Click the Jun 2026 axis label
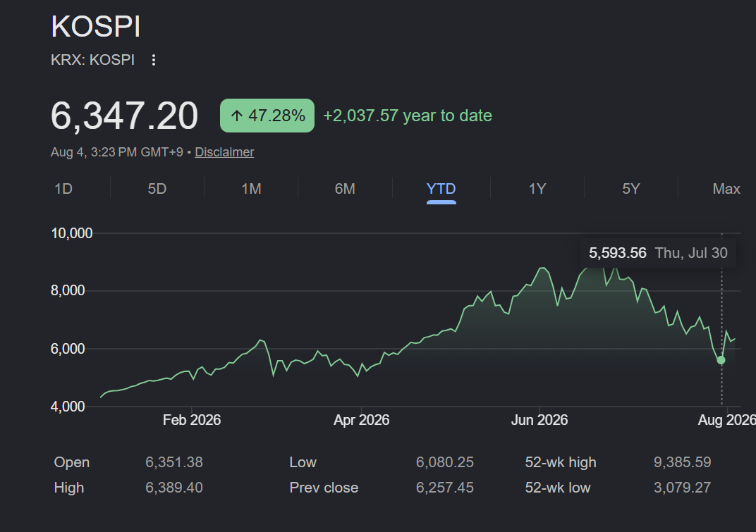Viewport: 756px width, 532px height. 539,420
